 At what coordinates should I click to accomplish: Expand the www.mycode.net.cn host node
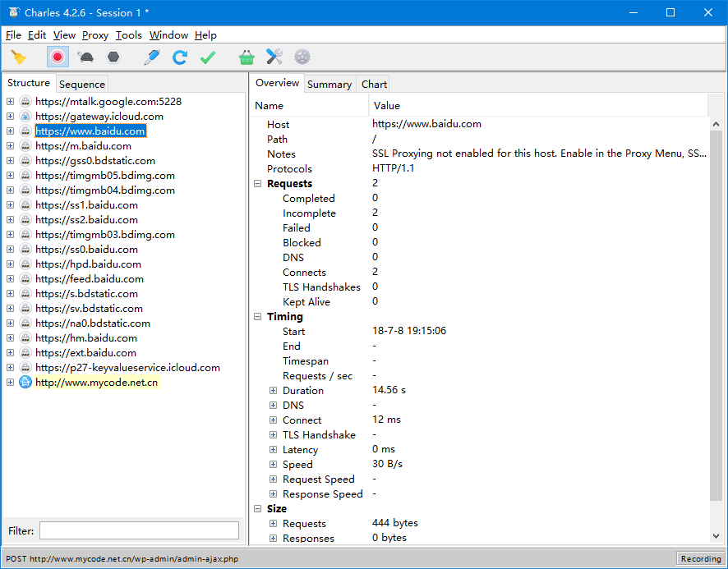pyautogui.click(x=10, y=382)
